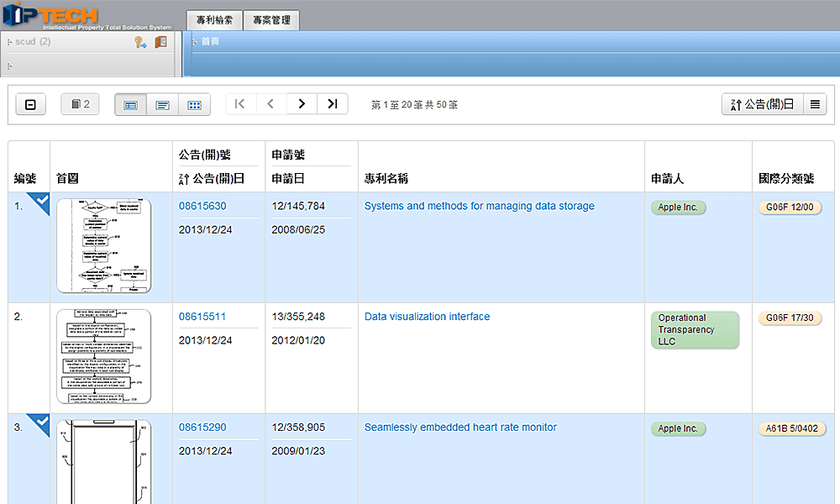Switch to text-list view mode
This screenshot has height=504, width=840.
(162, 105)
